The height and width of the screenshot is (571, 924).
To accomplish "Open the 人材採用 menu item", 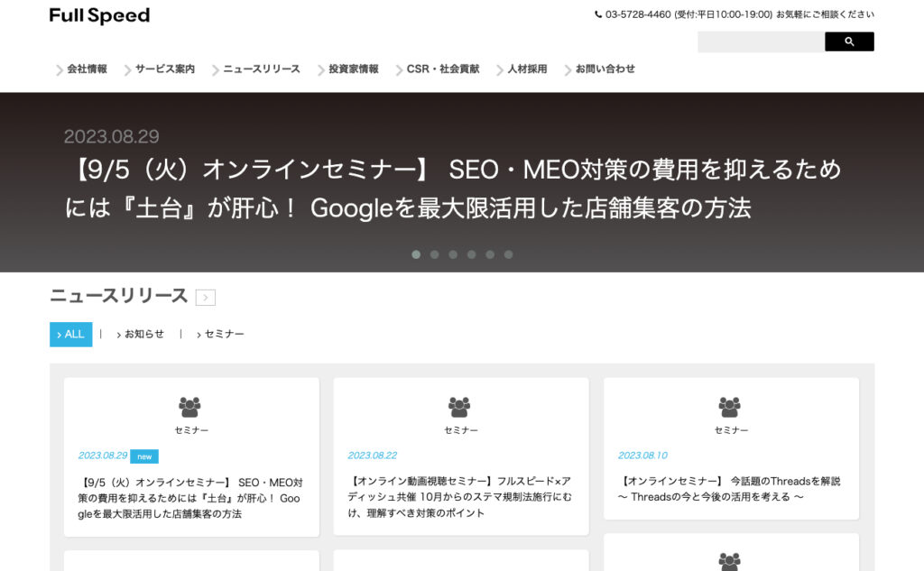I will click(x=526, y=69).
